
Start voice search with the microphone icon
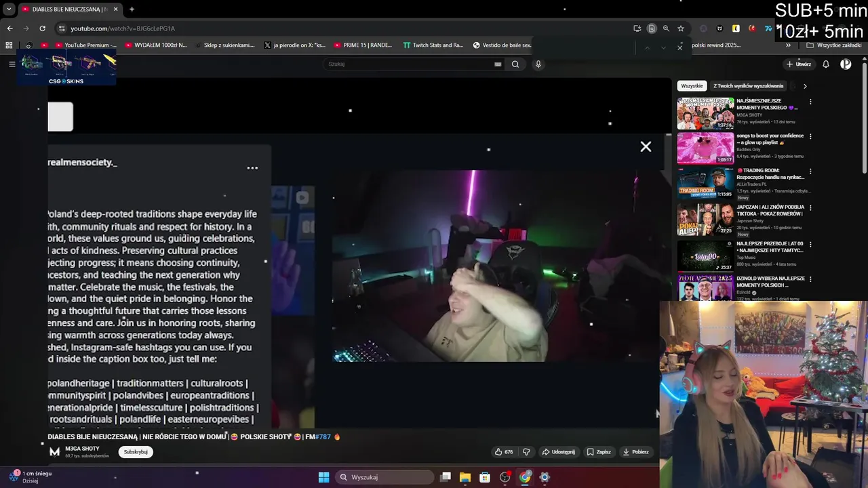538,64
